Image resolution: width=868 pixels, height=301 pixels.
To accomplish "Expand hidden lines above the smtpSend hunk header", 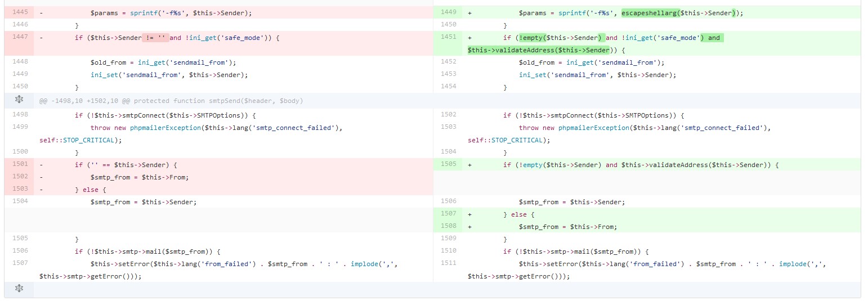I will pos(19,100).
